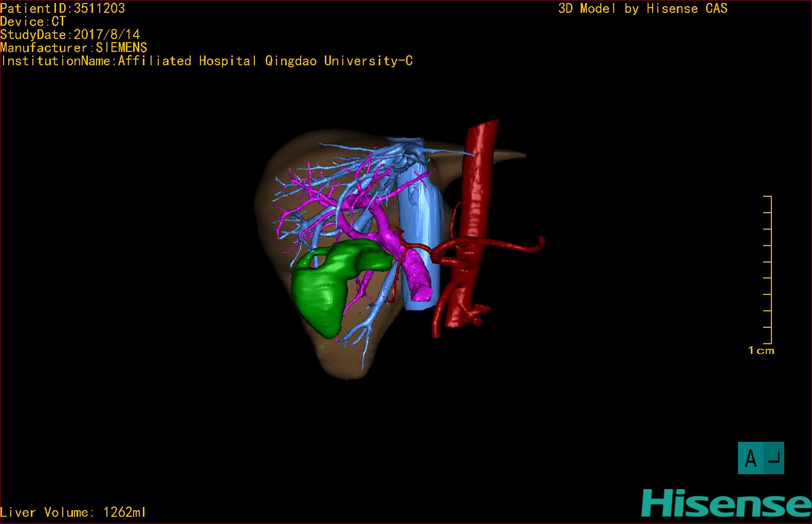
Task: Click the StudyDate 2017/8/14 text
Action: tap(70, 34)
